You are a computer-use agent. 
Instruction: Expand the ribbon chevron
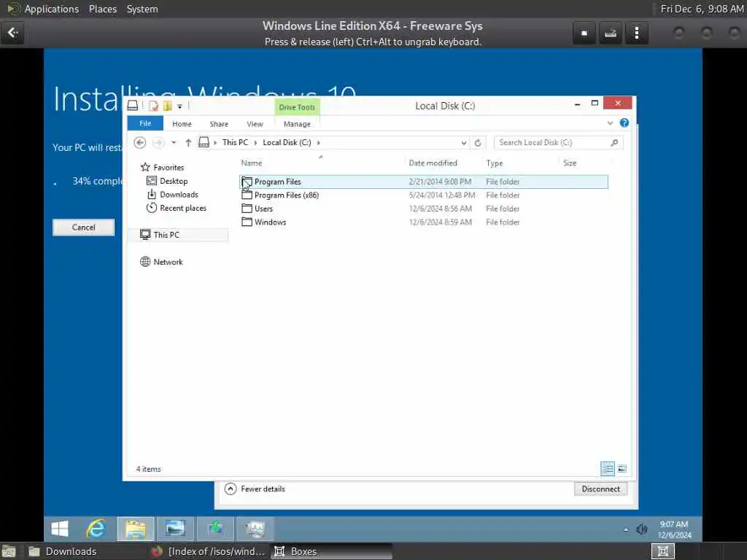(x=610, y=123)
